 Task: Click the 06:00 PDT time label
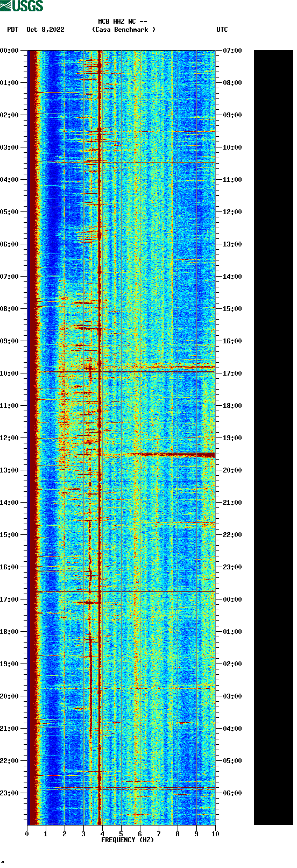click(x=9, y=244)
